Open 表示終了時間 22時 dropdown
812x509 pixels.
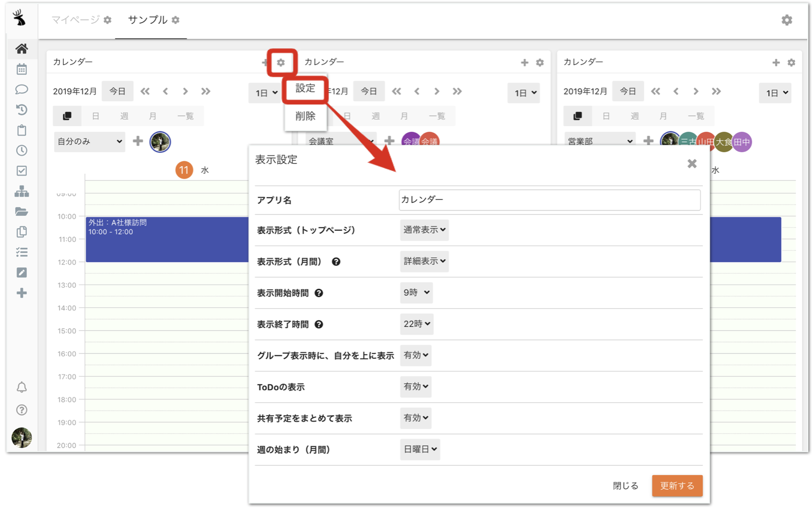click(416, 324)
